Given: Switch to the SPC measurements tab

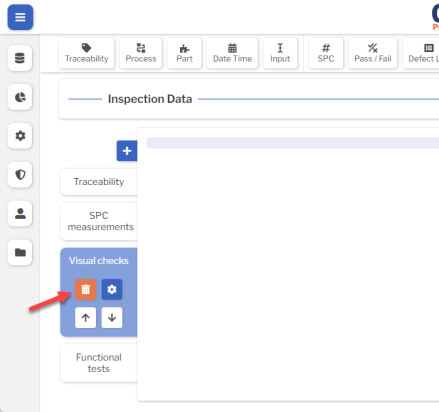Looking at the screenshot, I should point(99,221).
